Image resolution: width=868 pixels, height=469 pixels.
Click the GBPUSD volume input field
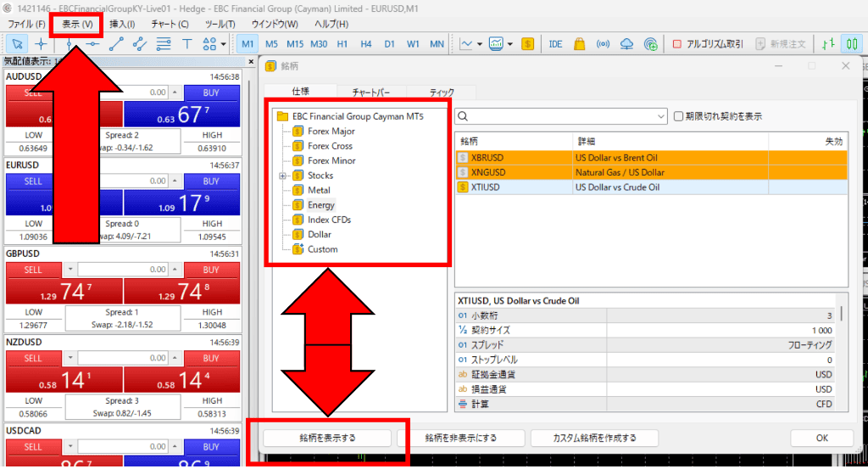pyautogui.click(x=122, y=269)
